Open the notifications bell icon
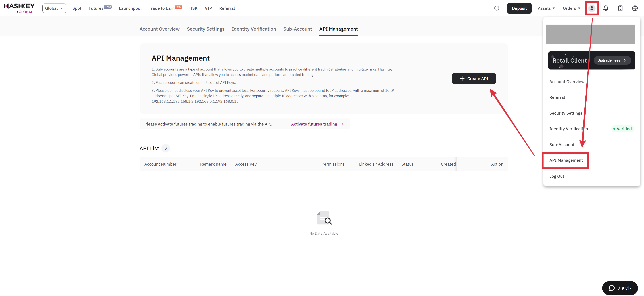This screenshot has height=296, width=644. 605,8
